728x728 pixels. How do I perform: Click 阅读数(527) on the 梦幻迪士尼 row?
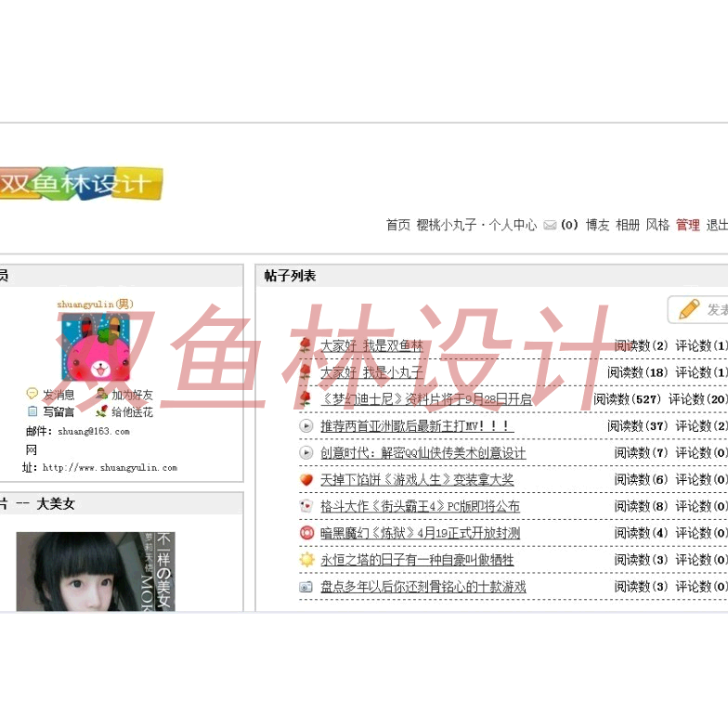tap(628, 399)
